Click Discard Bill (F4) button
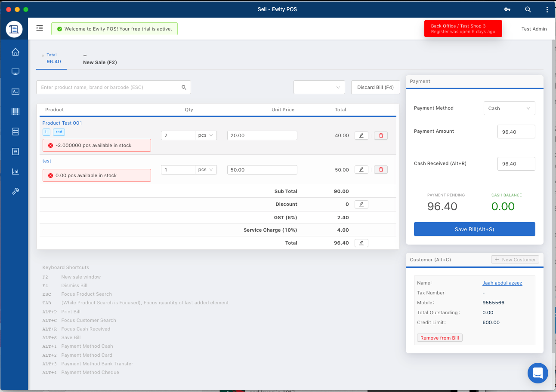The width and height of the screenshot is (556, 392). [375, 87]
